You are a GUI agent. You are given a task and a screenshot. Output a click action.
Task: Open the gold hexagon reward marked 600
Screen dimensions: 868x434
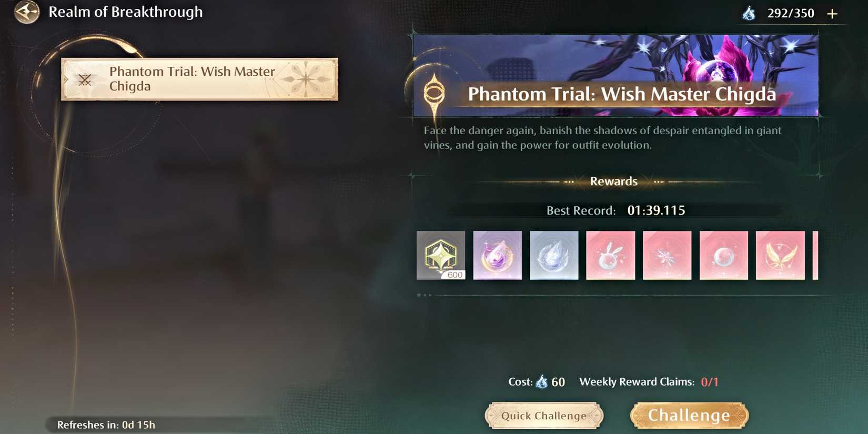point(441,255)
